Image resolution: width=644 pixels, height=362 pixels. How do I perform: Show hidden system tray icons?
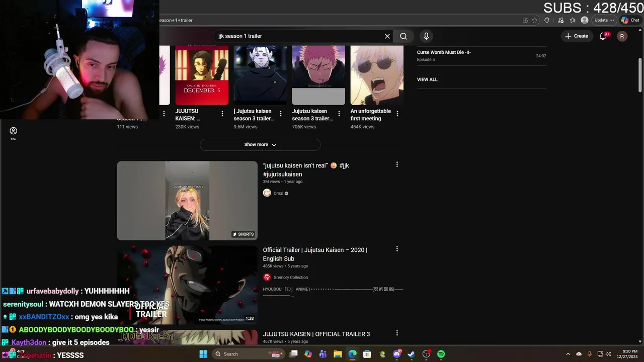click(568, 354)
